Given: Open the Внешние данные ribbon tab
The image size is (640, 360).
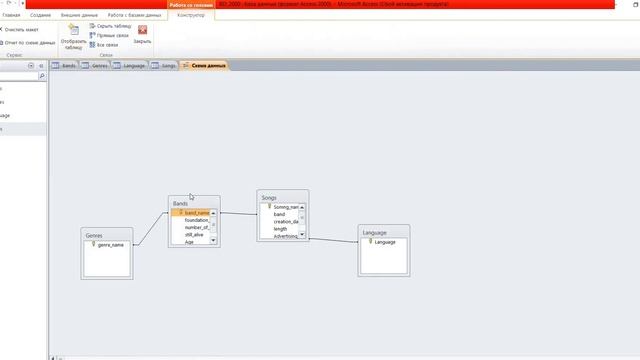Looking at the screenshot, I should pyautogui.click(x=79, y=15).
